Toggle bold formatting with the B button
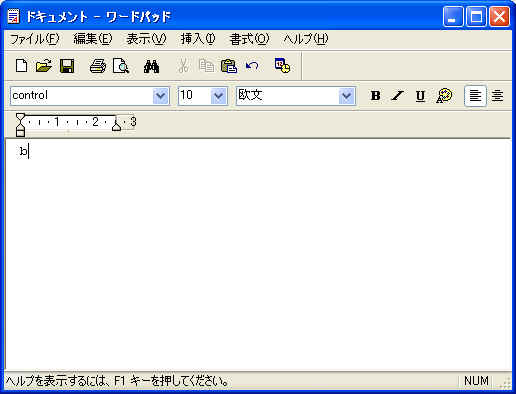Screen dimensions: 516x394 click(x=376, y=96)
